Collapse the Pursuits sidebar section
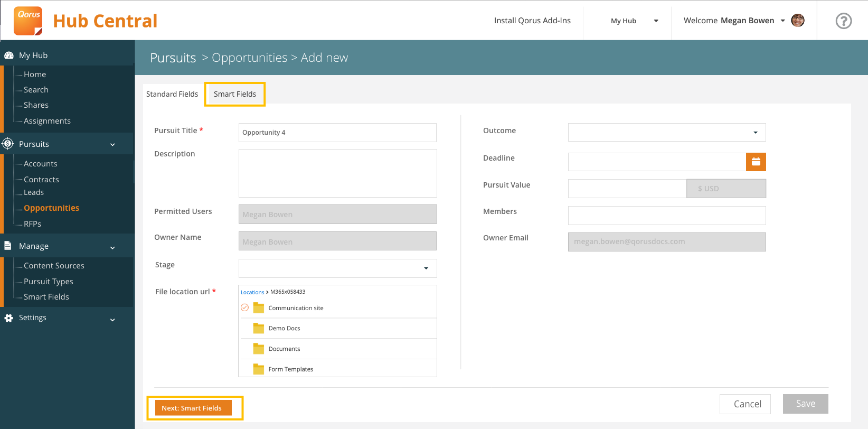868x429 pixels. [x=112, y=144]
